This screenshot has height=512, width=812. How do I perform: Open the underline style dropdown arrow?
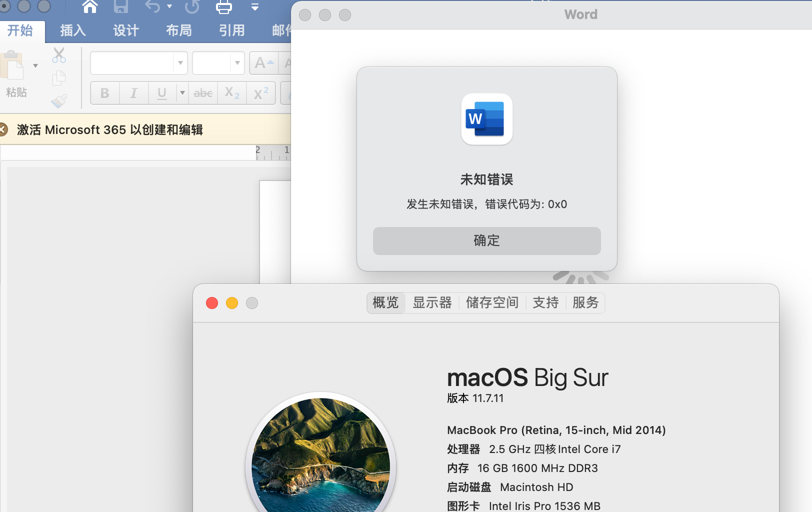182,93
